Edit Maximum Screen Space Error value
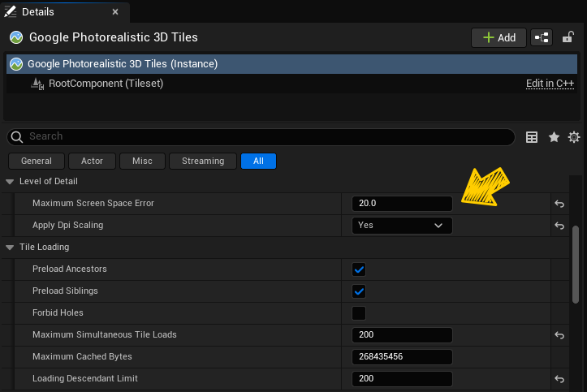Image resolution: width=587 pixels, height=392 pixels. click(402, 204)
